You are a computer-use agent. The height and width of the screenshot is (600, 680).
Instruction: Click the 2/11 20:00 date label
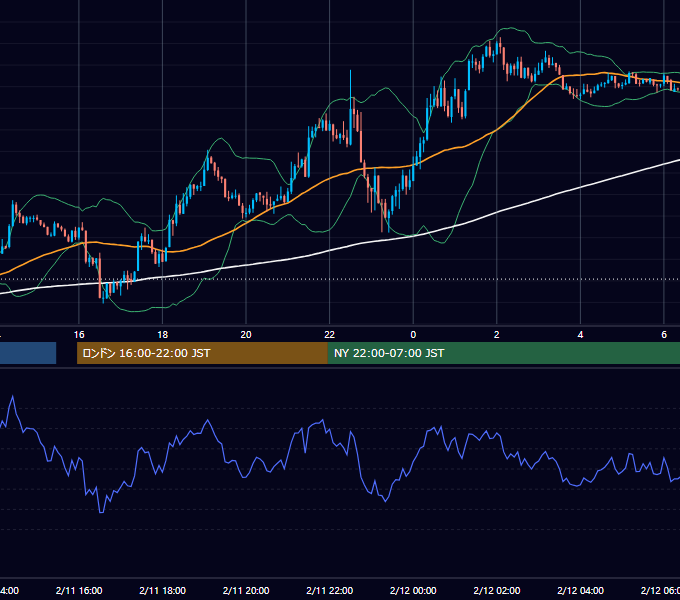point(246,590)
